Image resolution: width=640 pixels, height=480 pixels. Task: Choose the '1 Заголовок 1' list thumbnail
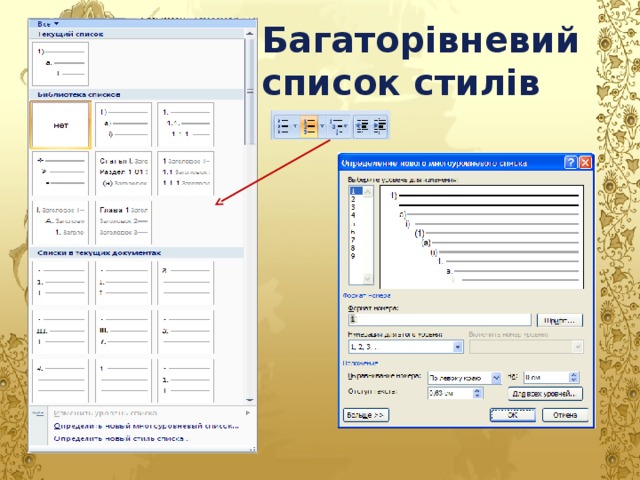186,173
